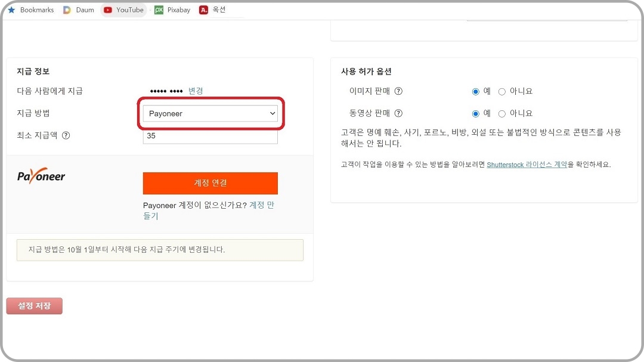Click help icon next to 동영상 판매
This screenshot has width=644, height=362.
tap(398, 113)
